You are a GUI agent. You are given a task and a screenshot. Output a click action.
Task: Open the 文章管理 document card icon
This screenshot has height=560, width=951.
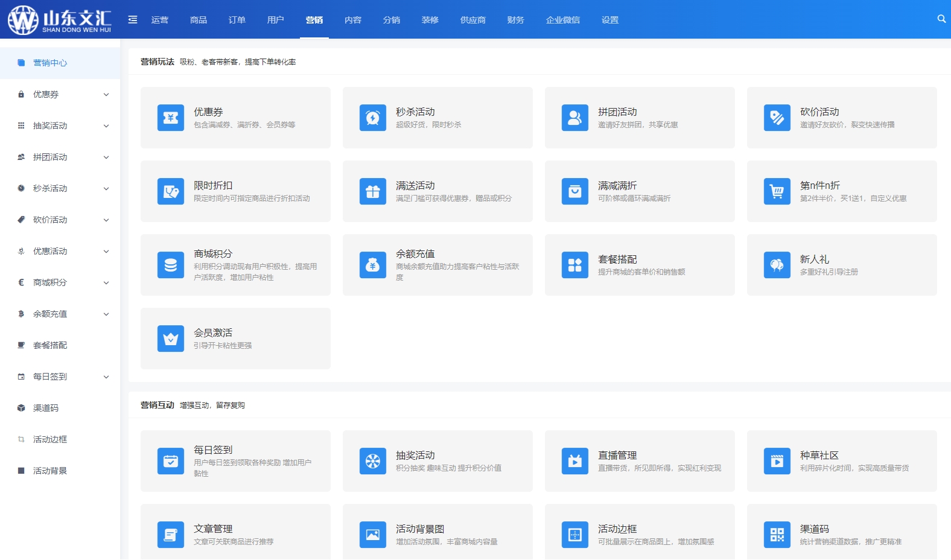click(x=171, y=535)
